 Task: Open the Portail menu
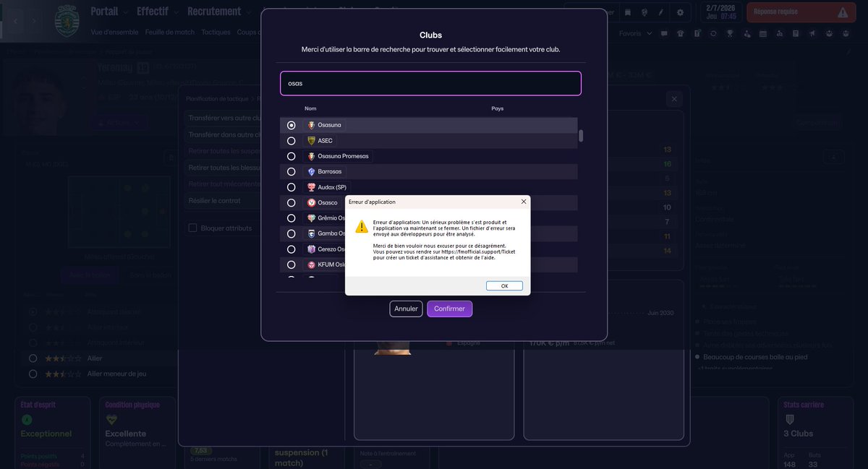pyautogui.click(x=104, y=12)
